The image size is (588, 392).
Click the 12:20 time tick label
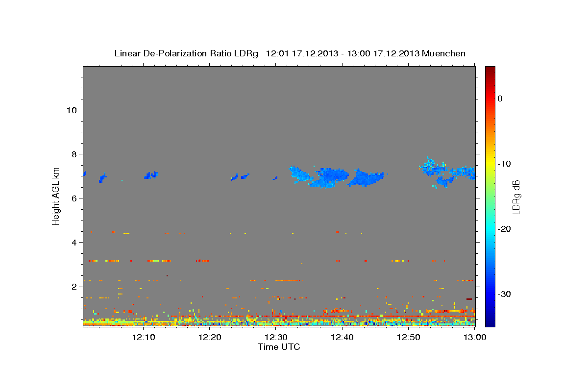(x=210, y=337)
